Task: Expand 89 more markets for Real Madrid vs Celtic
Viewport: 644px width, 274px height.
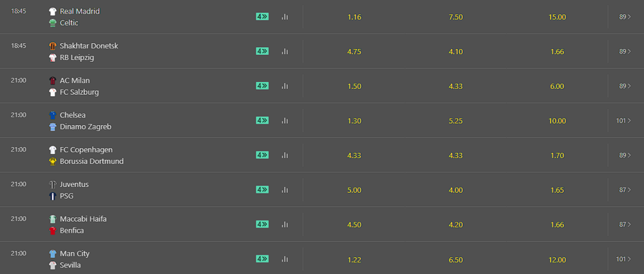Action: (x=625, y=17)
